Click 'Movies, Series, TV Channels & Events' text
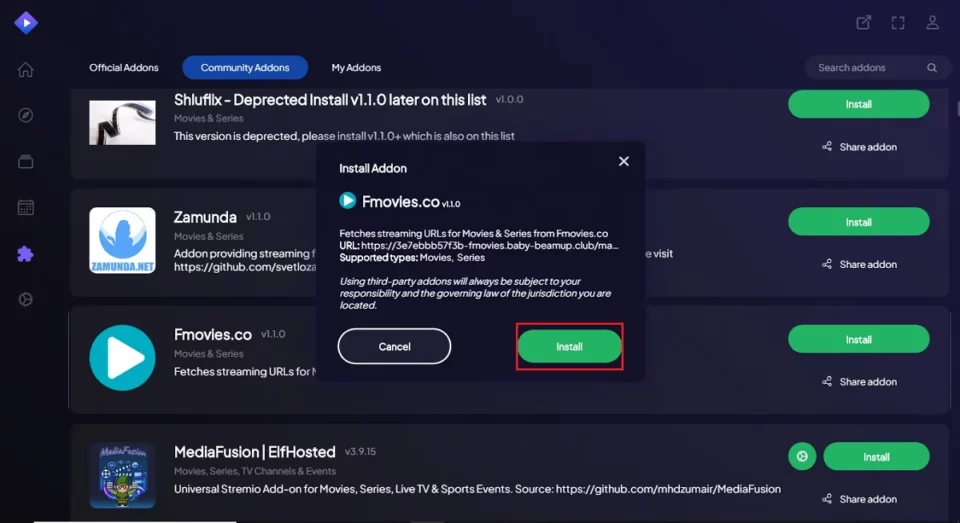960x523 pixels. (x=255, y=471)
